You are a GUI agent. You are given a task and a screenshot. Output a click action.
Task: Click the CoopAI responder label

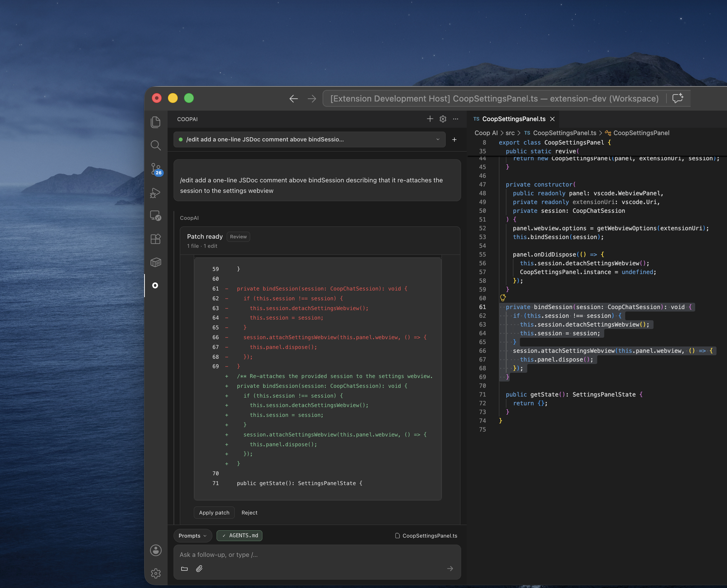[x=189, y=218]
